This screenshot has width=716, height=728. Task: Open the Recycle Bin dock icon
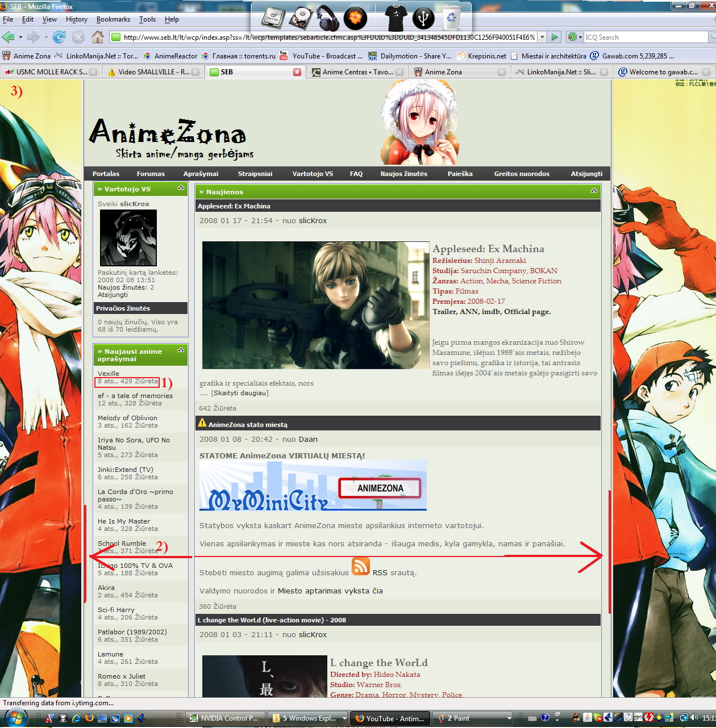451,18
